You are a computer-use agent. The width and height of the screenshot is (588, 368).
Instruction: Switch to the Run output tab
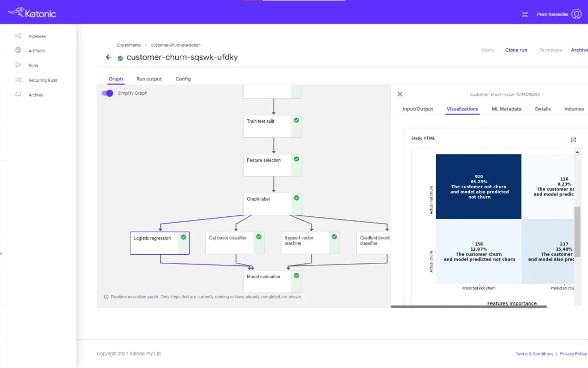click(x=149, y=79)
